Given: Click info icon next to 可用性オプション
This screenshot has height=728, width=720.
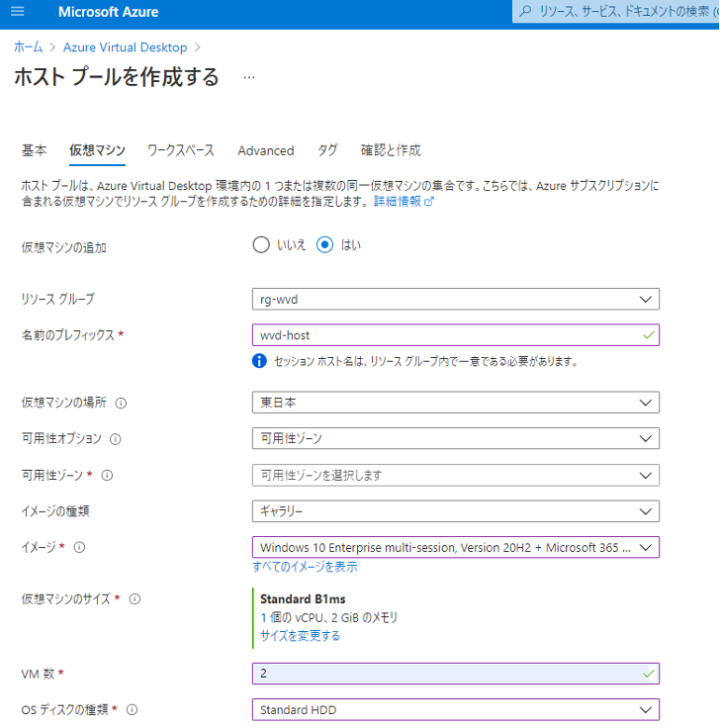Looking at the screenshot, I should click(115, 439).
